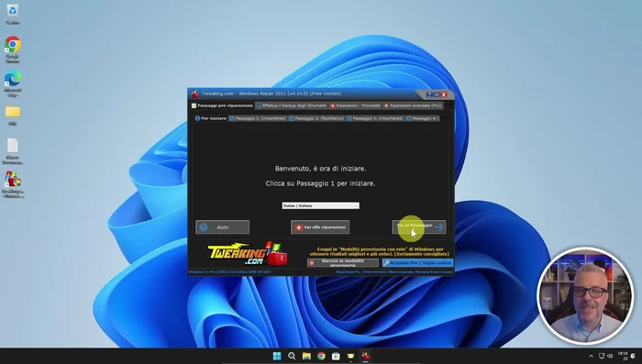Select the text document file on desktop
642x364 pixels.
point(12,150)
